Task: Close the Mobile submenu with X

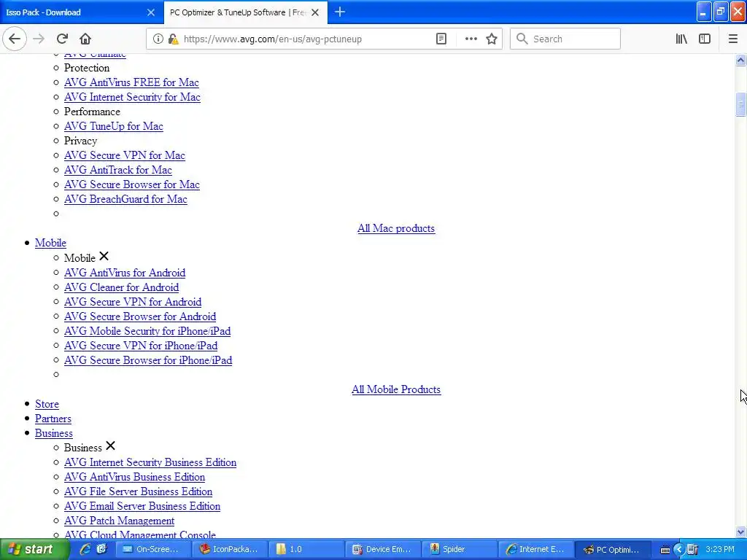Action: pyautogui.click(x=104, y=257)
